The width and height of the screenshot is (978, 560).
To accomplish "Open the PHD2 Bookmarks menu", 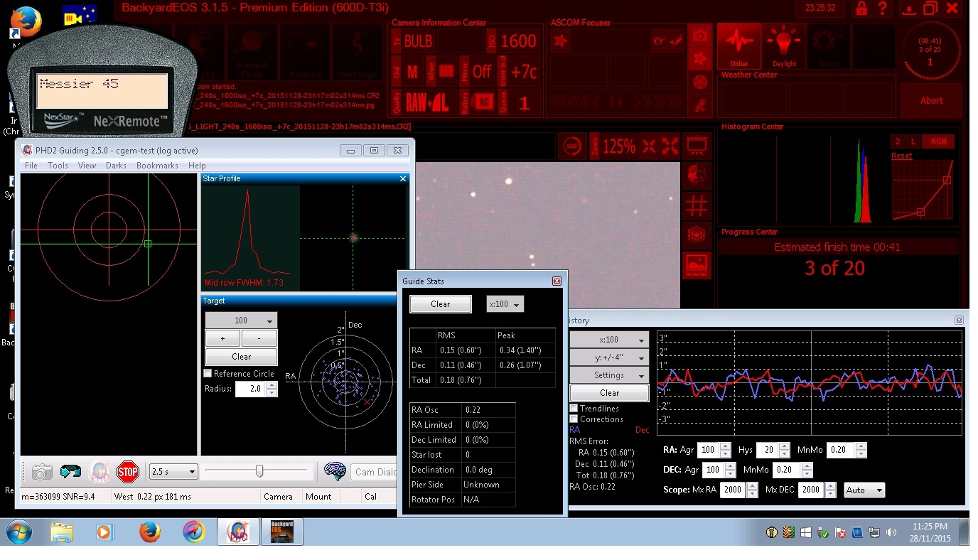I will (157, 166).
